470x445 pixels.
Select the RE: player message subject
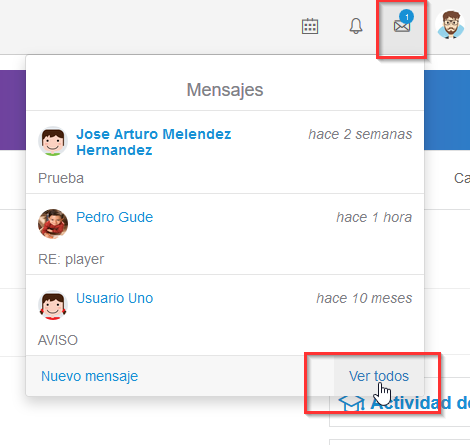[71, 259]
